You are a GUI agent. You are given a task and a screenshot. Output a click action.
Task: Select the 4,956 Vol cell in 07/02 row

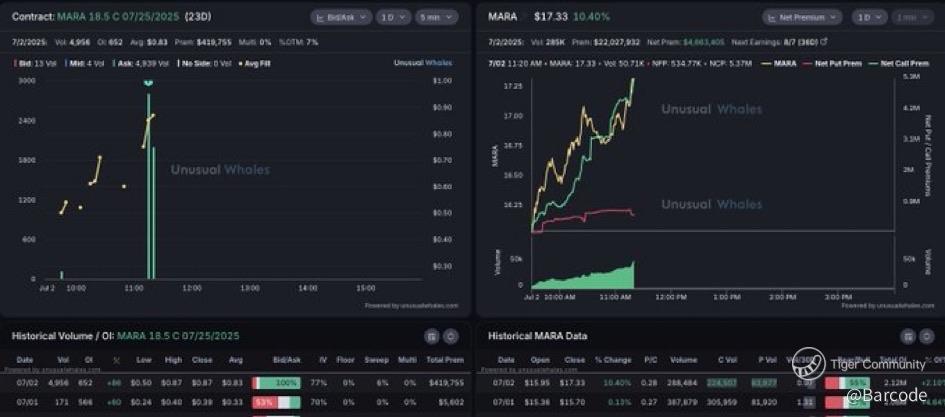coord(58,383)
